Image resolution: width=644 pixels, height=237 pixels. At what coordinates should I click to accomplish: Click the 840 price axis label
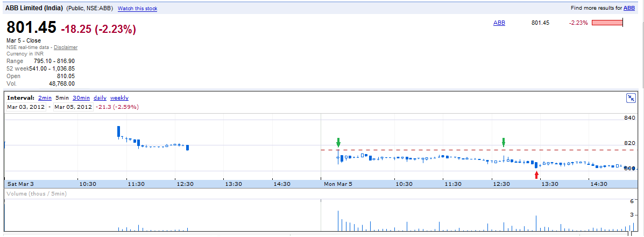click(629, 118)
